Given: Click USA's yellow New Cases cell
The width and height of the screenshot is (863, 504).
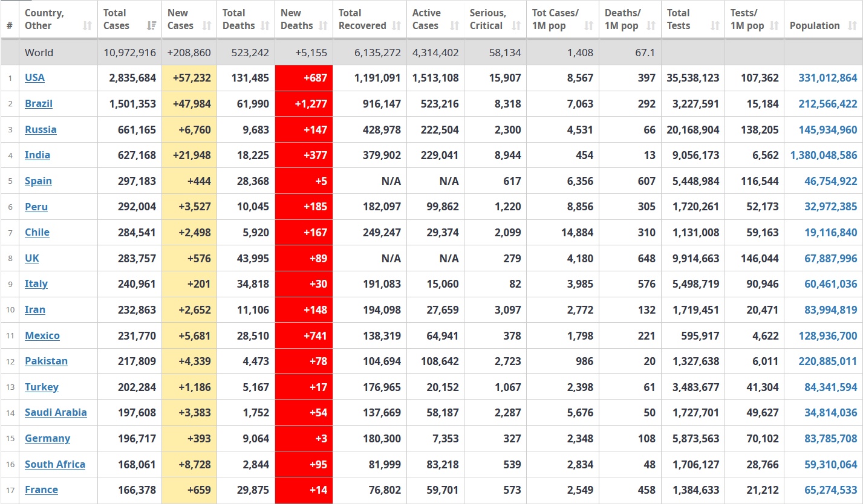Looking at the screenshot, I should click(x=189, y=78).
